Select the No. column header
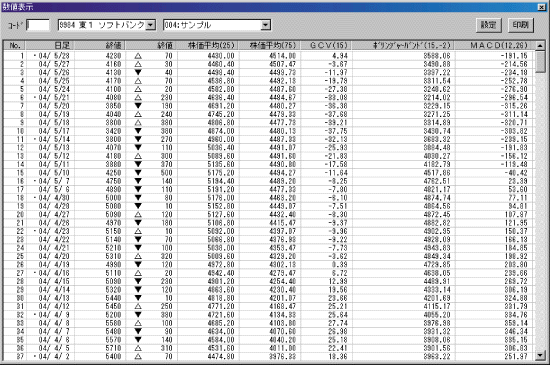 tap(15, 46)
